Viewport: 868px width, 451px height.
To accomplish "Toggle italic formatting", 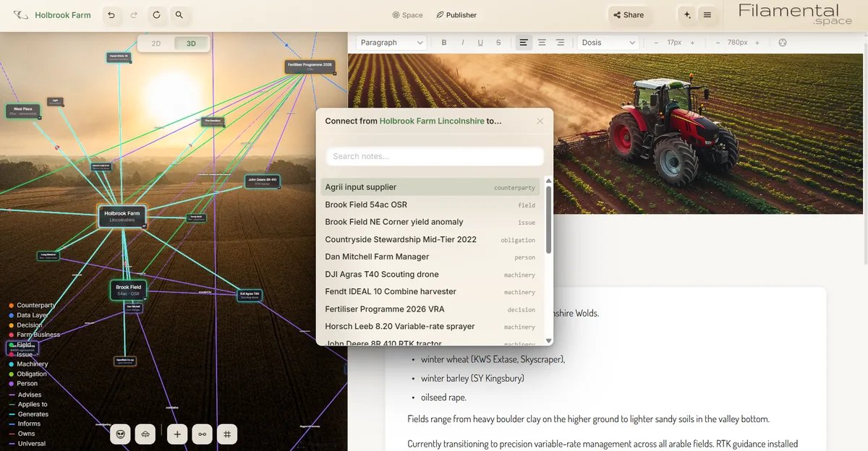I will [462, 43].
